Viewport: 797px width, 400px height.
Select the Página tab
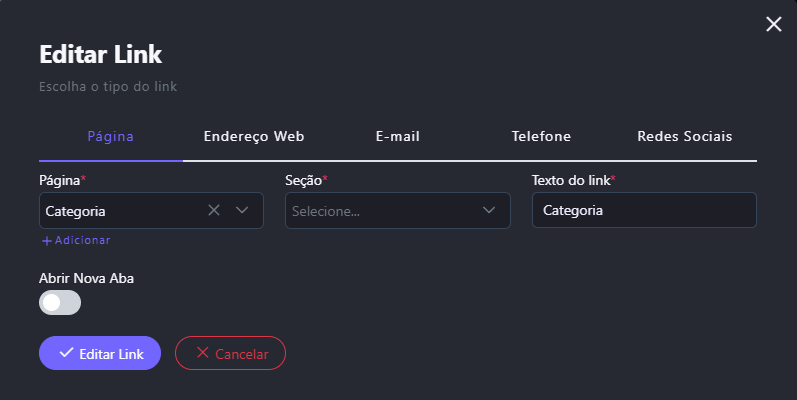pyautogui.click(x=111, y=137)
